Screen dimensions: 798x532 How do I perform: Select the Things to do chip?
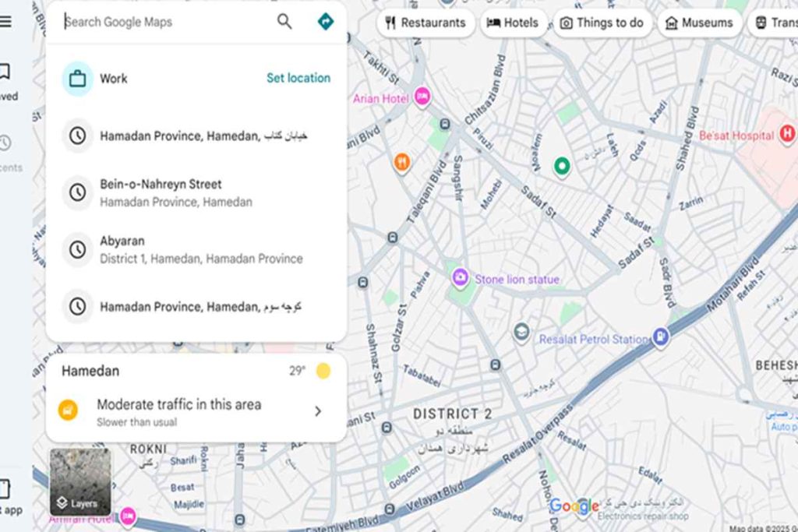(602, 23)
